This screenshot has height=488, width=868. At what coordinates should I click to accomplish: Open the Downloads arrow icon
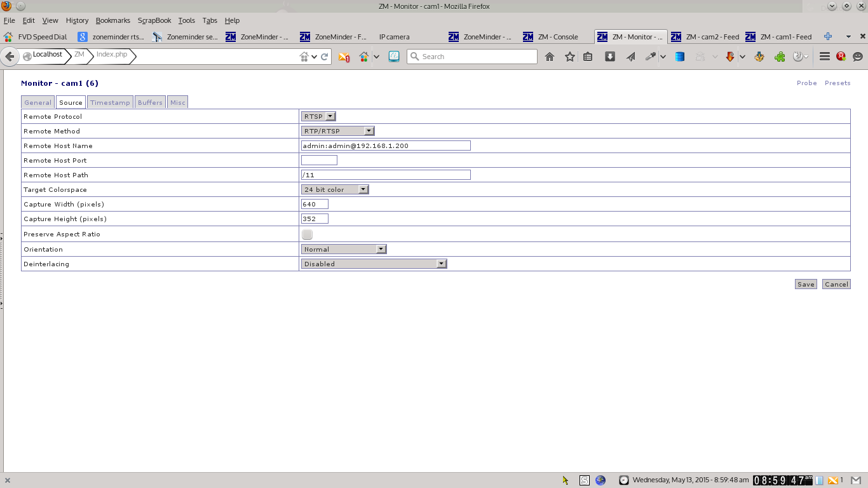(610, 57)
